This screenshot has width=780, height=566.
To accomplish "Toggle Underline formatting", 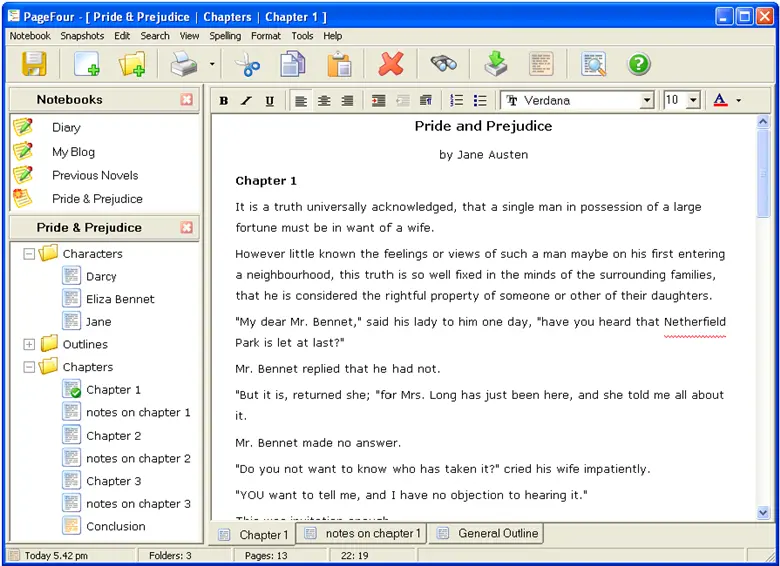I will (270, 101).
